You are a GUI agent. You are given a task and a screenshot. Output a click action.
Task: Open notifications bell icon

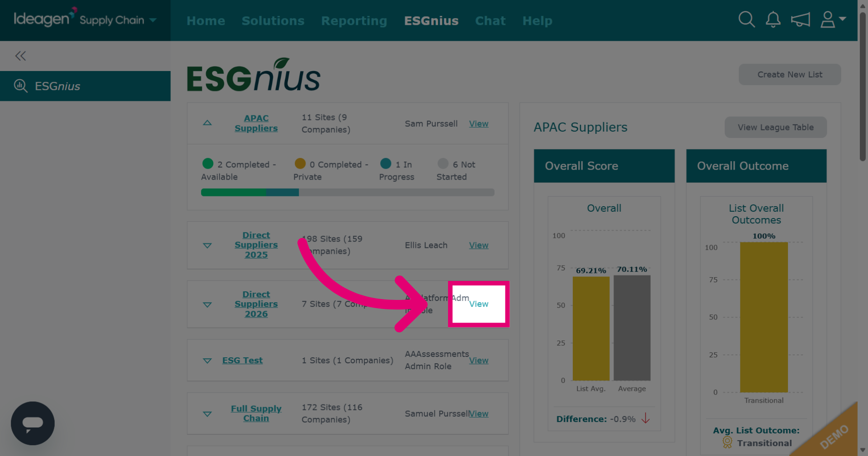[x=773, y=19]
